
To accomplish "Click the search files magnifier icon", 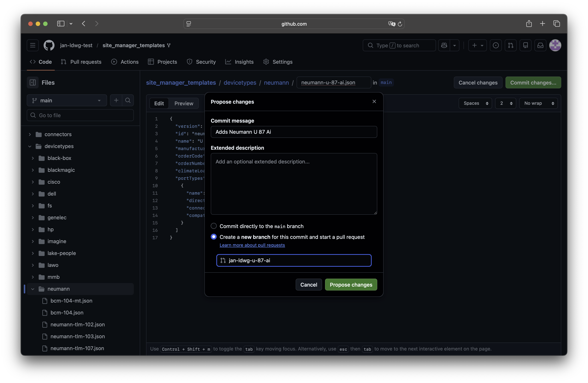I will pos(128,100).
